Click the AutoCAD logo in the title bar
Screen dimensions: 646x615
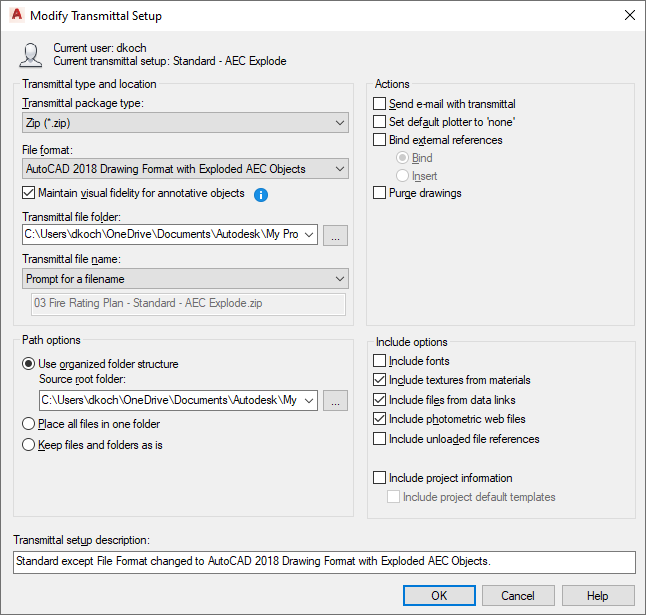[x=17, y=15]
